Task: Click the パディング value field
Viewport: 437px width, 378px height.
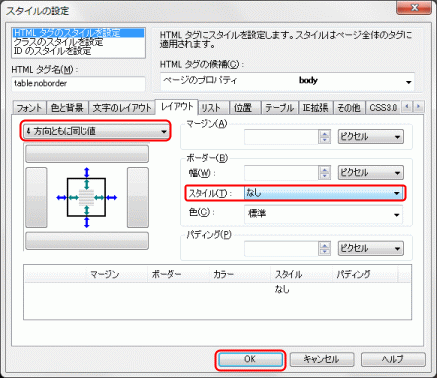Action: click(281, 248)
